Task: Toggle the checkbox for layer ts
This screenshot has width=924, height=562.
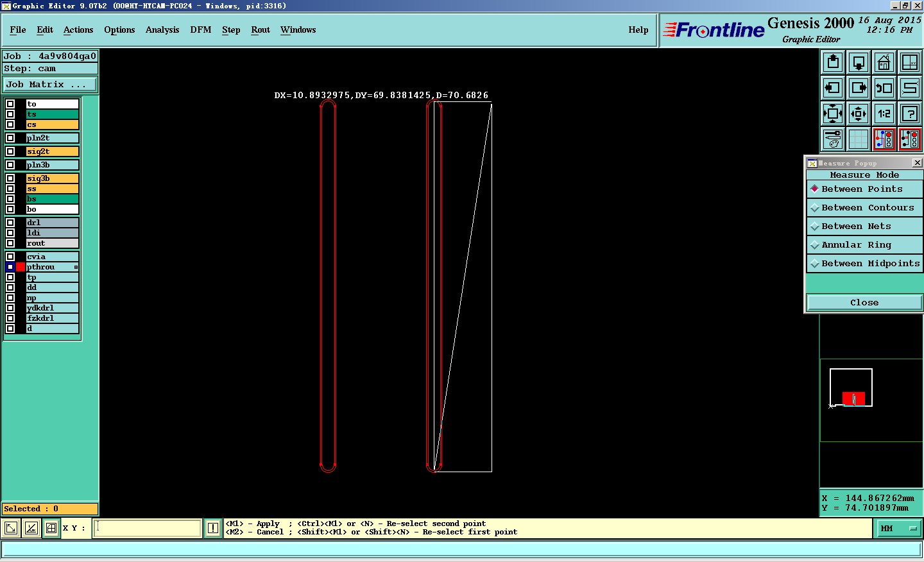Action: coord(10,114)
